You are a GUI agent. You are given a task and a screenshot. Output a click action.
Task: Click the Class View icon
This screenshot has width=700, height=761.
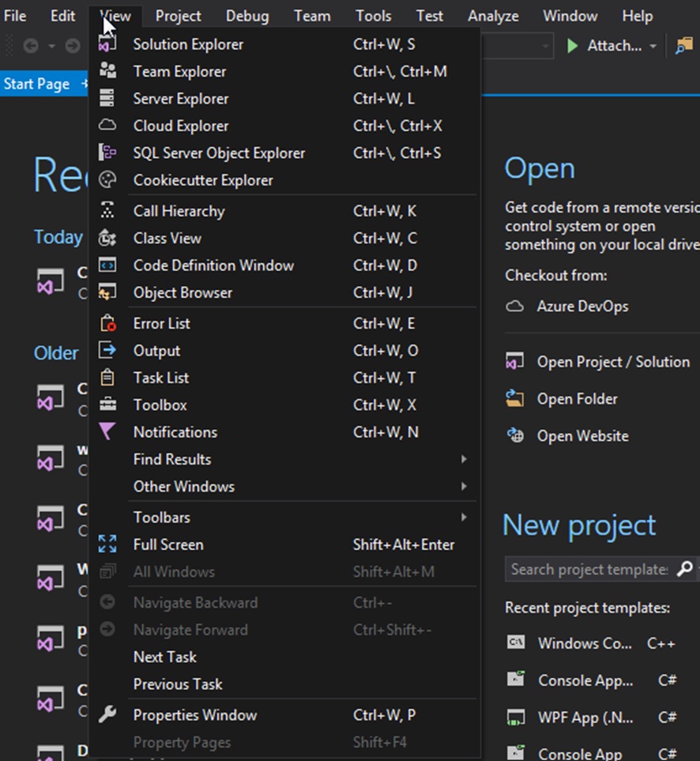pos(107,238)
